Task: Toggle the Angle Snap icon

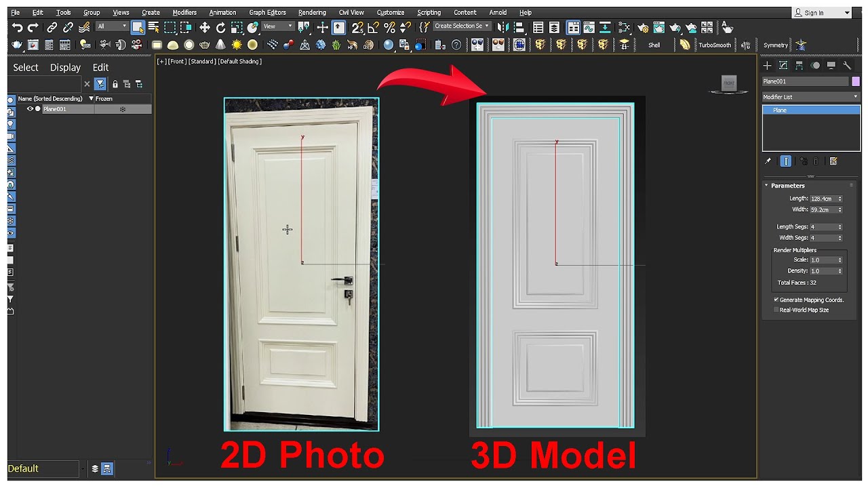Action: point(373,28)
